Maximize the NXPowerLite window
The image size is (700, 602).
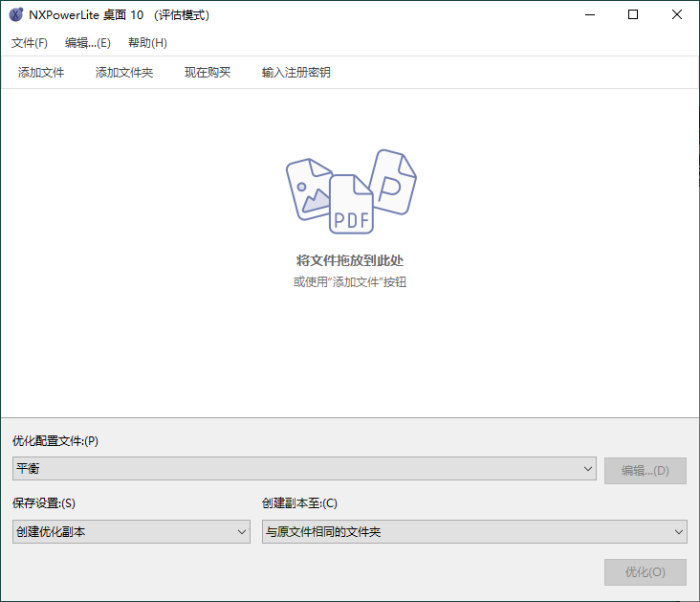(633, 15)
